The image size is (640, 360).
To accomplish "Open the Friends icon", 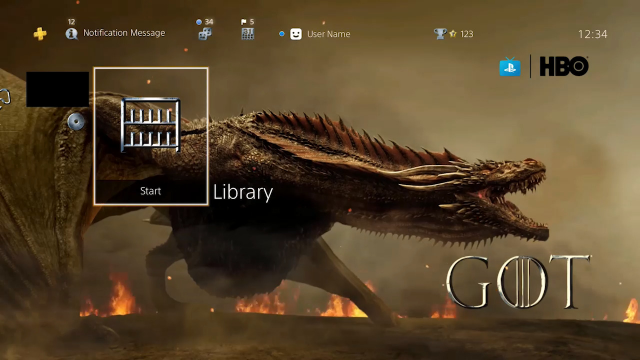I will pyautogui.click(x=205, y=34).
